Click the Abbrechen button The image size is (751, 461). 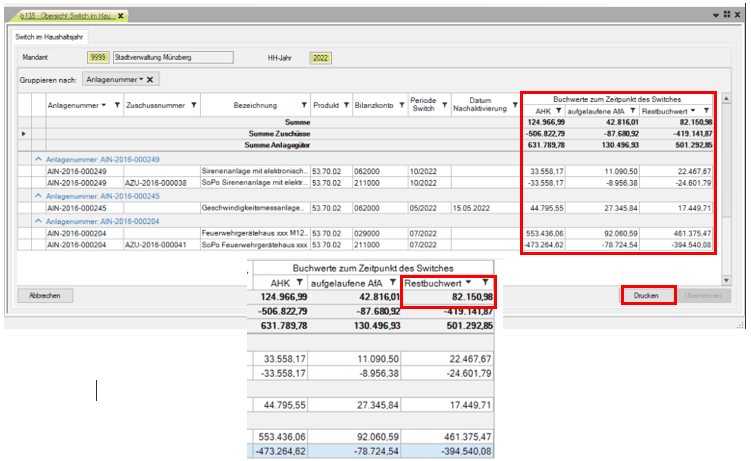tap(44, 296)
